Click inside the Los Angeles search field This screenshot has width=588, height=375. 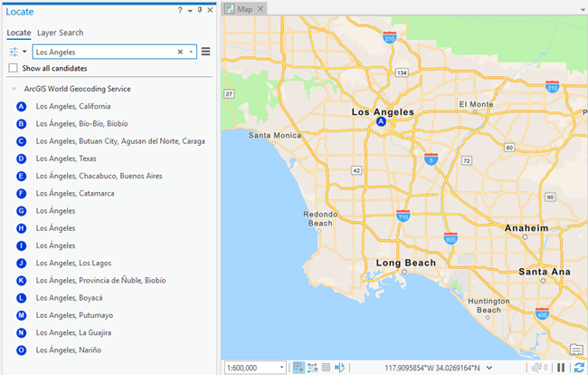[100, 53]
